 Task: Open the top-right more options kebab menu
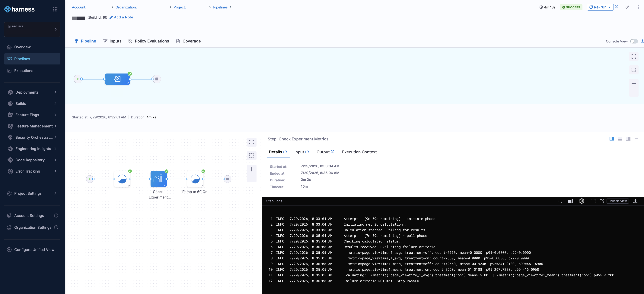click(x=638, y=7)
